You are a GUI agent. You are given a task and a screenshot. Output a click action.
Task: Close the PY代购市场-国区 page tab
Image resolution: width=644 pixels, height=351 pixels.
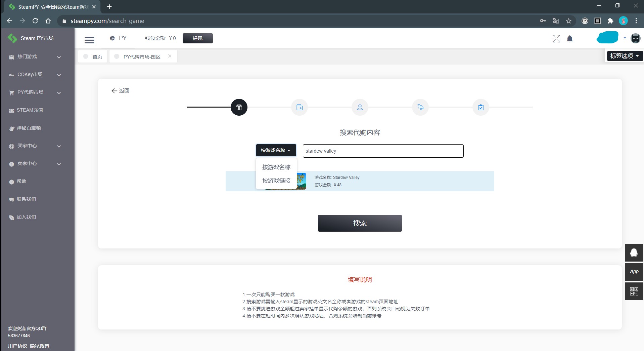coord(170,56)
